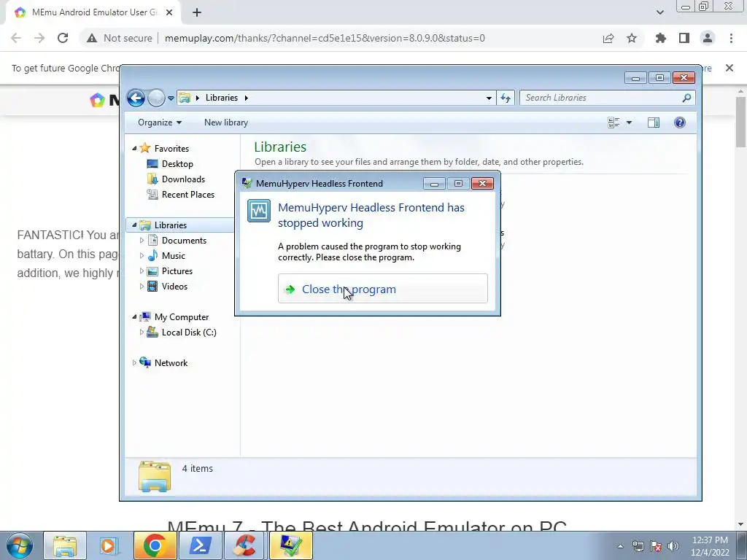This screenshot has width=747, height=560.
Task: Click the share page icon in Chrome
Action: pyautogui.click(x=608, y=38)
